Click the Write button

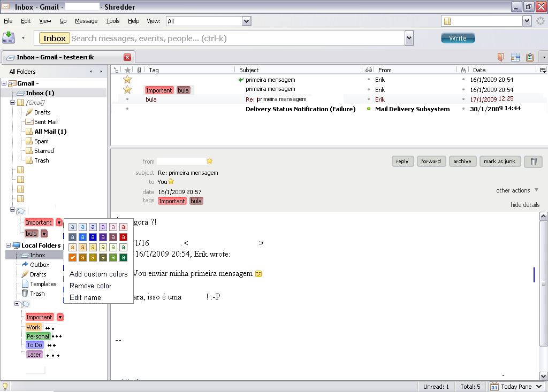pos(458,38)
